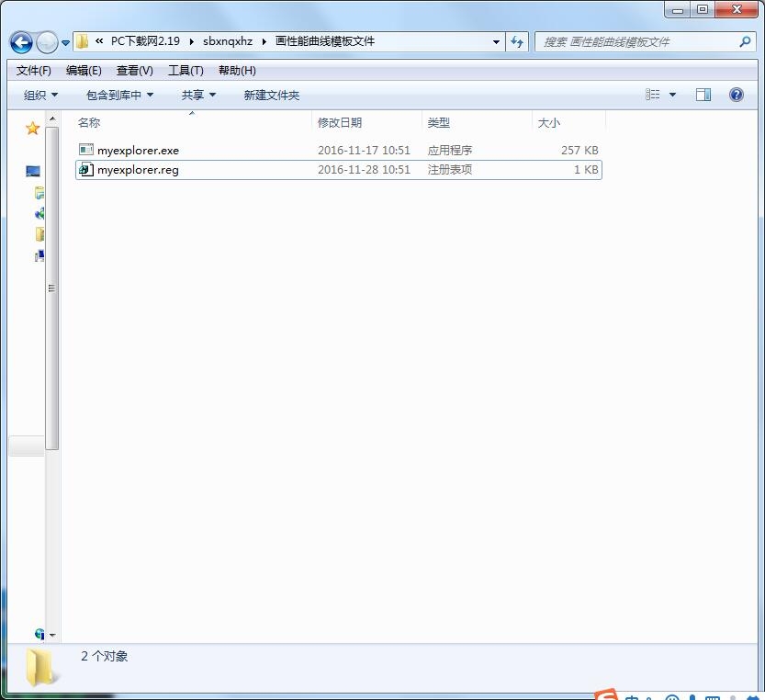
Task: Click the myexplorer.reg registry icon
Action: [86, 169]
